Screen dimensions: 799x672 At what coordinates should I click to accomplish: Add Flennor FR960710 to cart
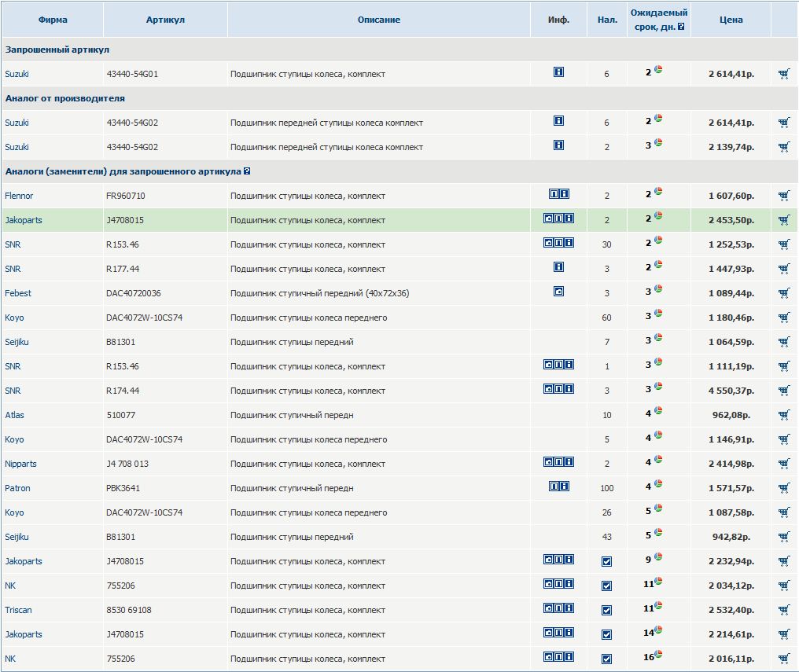click(x=784, y=196)
